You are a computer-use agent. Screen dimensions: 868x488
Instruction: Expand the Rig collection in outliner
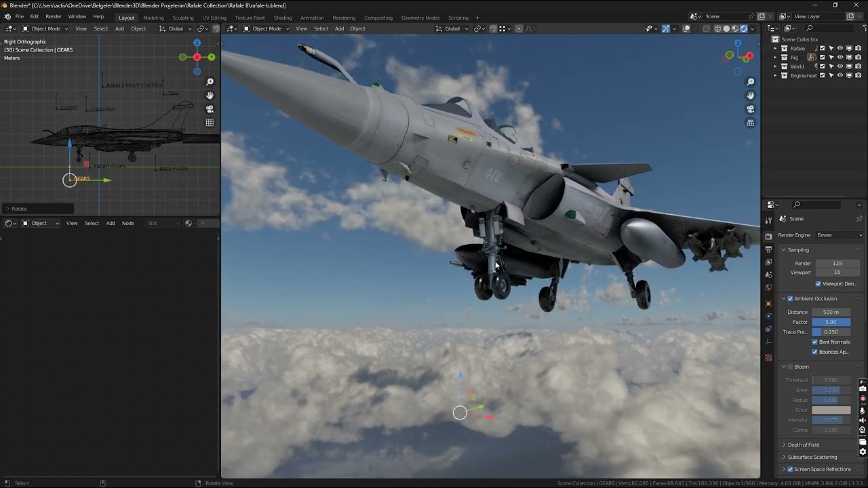click(775, 58)
